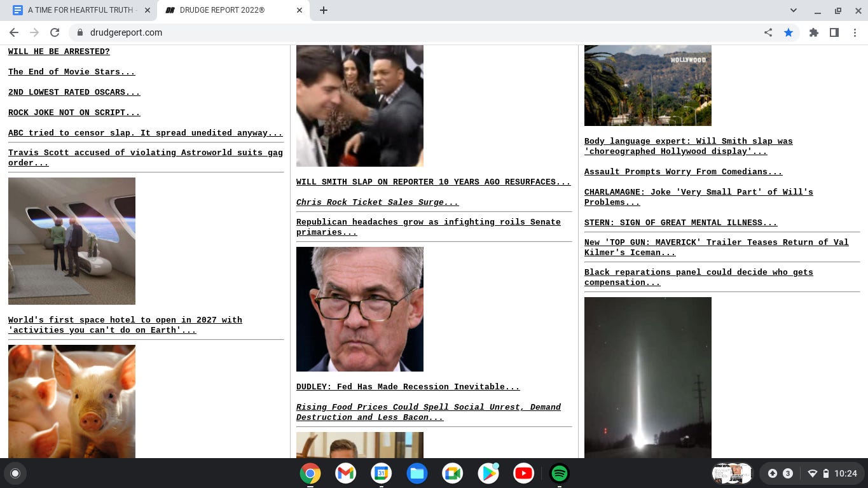Select the DRUDGE REPORT 2022 tab
Viewport: 868px width, 488px height.
[233, 10]
